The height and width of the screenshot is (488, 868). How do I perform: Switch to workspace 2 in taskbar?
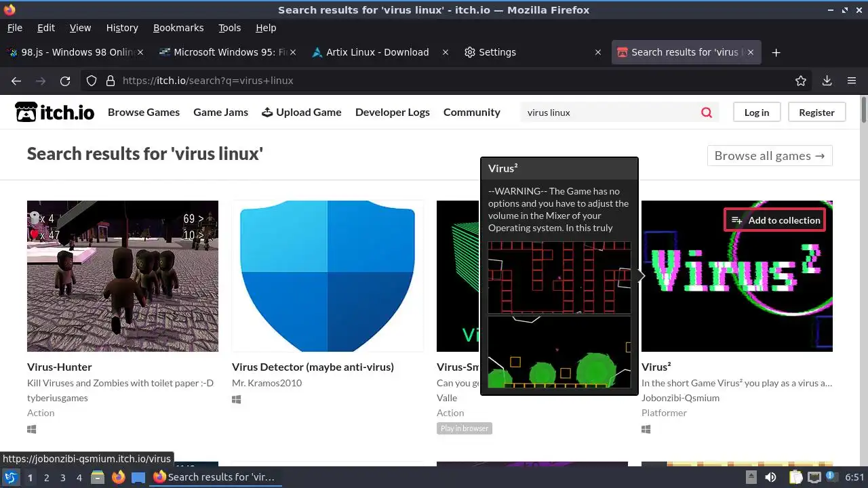46,478
